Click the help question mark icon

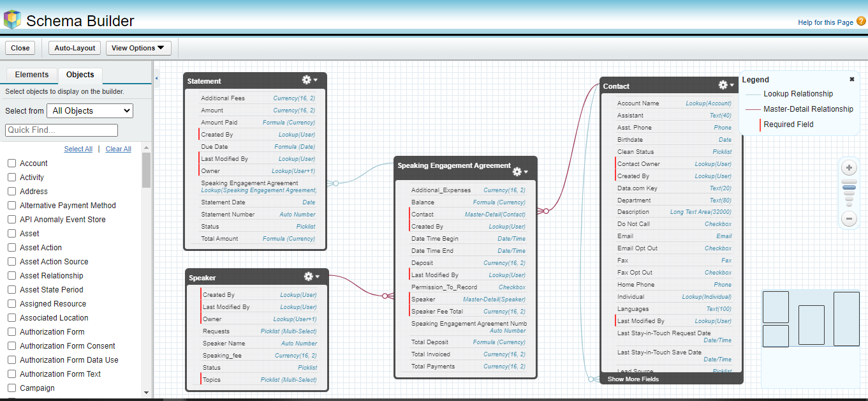861,21
